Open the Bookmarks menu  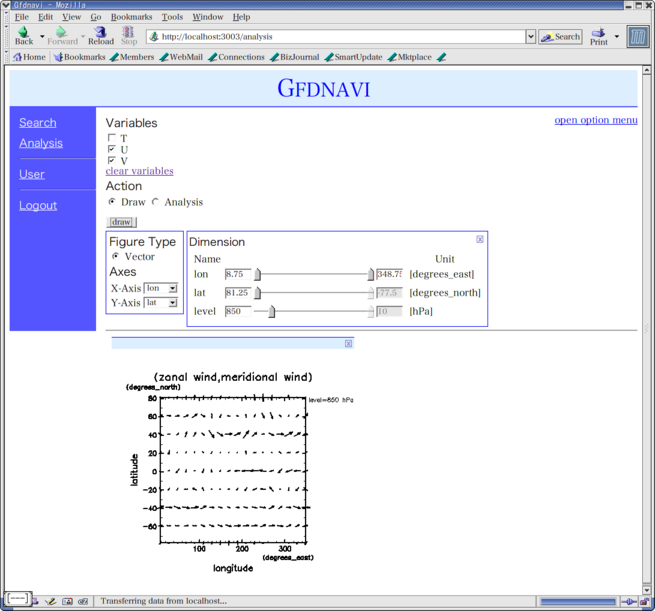tap(131, 17)
